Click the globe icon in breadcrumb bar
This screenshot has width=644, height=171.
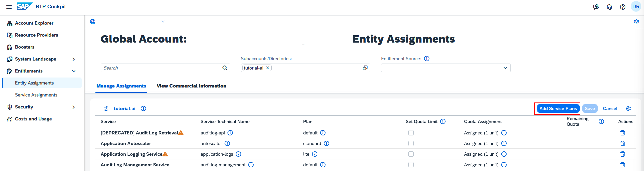pos(93,22)
